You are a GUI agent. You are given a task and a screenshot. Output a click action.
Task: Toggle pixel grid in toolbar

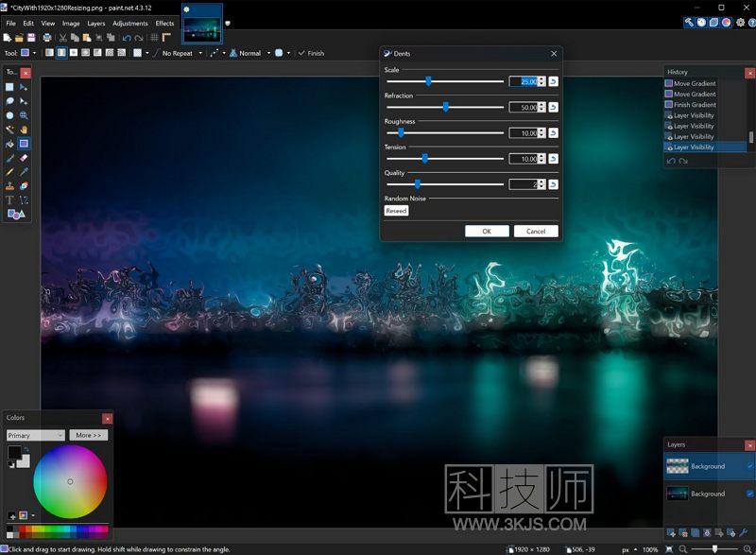(x=154, y=38)
